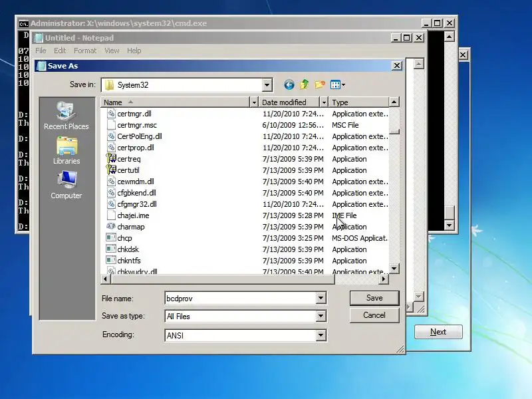Open the Format menu in Notepad

point(85,51)
